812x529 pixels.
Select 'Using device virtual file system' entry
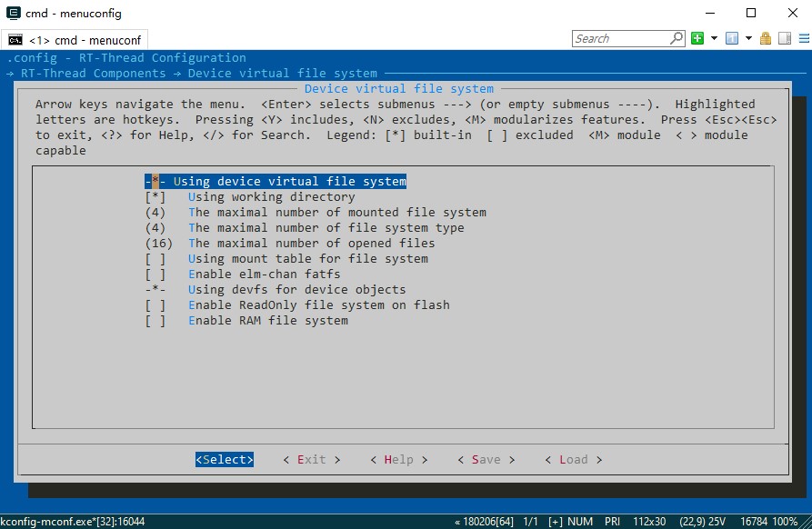[x=276, y=182]
